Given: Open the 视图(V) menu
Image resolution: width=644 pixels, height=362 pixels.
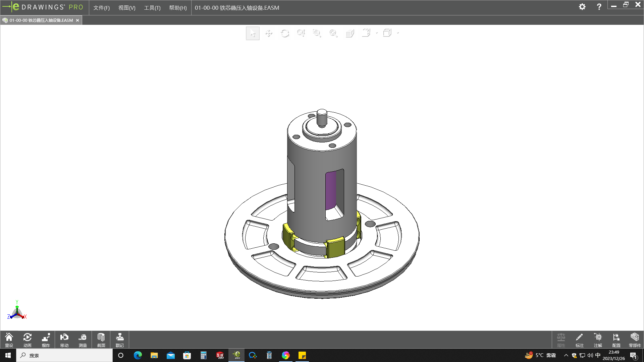Looking at the screenshot, I should (127, 8).
